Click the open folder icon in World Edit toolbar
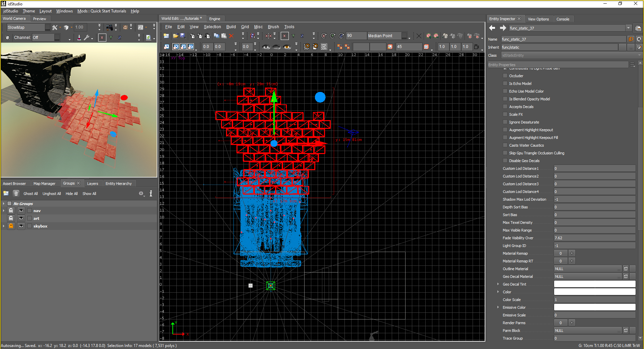This screenshot has height=349, width=644. pos(175,36)
